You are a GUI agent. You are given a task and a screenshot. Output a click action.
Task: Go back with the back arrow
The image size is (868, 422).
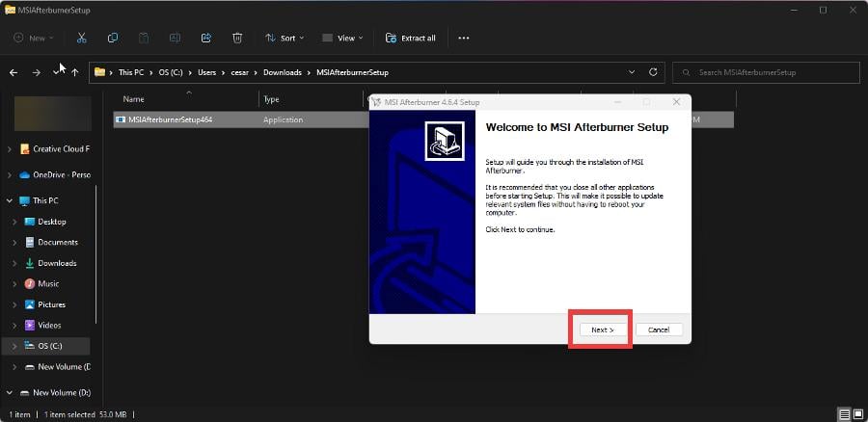(14, 72)
